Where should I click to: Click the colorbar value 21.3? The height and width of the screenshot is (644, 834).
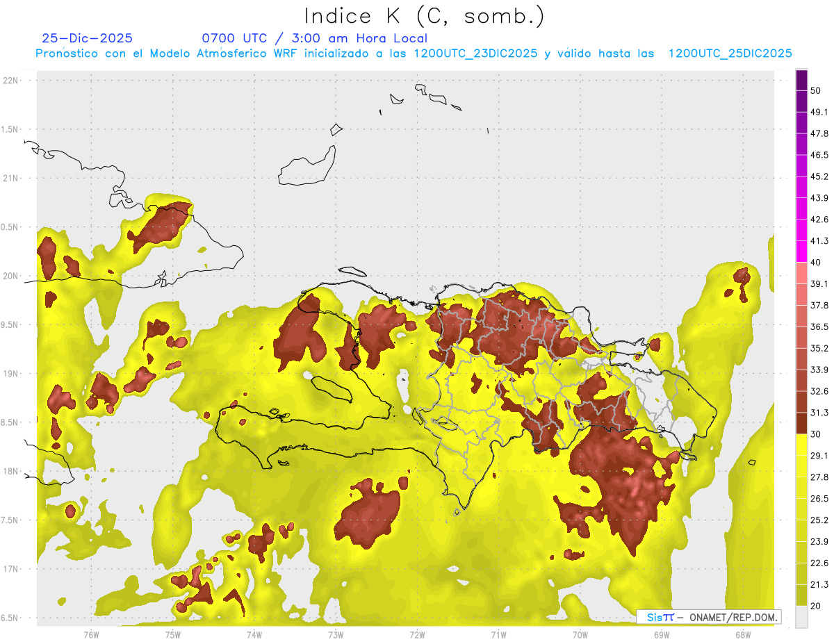click(x=819, y=585)
